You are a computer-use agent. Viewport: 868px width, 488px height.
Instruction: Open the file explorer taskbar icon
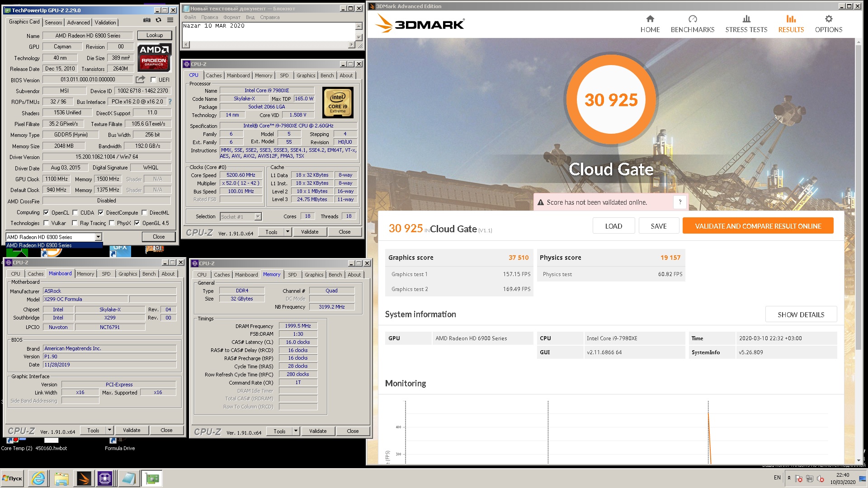coord(61,479)
